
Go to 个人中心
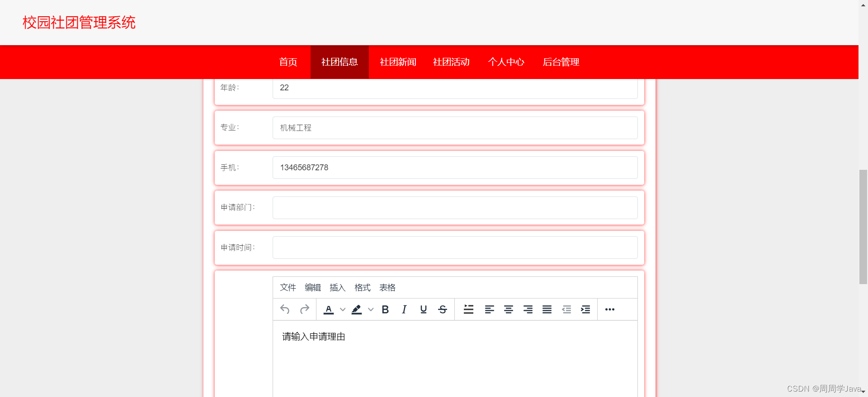pyautogui.click(x=506, y=62)
